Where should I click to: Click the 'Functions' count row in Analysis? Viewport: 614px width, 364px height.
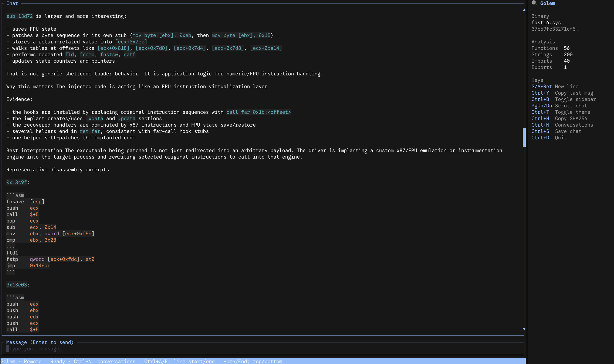[x=551, y=48]
